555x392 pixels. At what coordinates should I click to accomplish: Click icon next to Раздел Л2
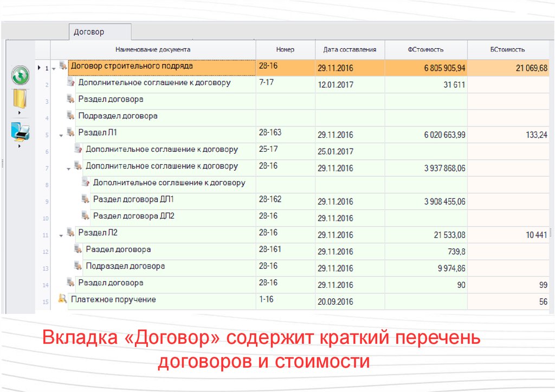pos(70,232)
